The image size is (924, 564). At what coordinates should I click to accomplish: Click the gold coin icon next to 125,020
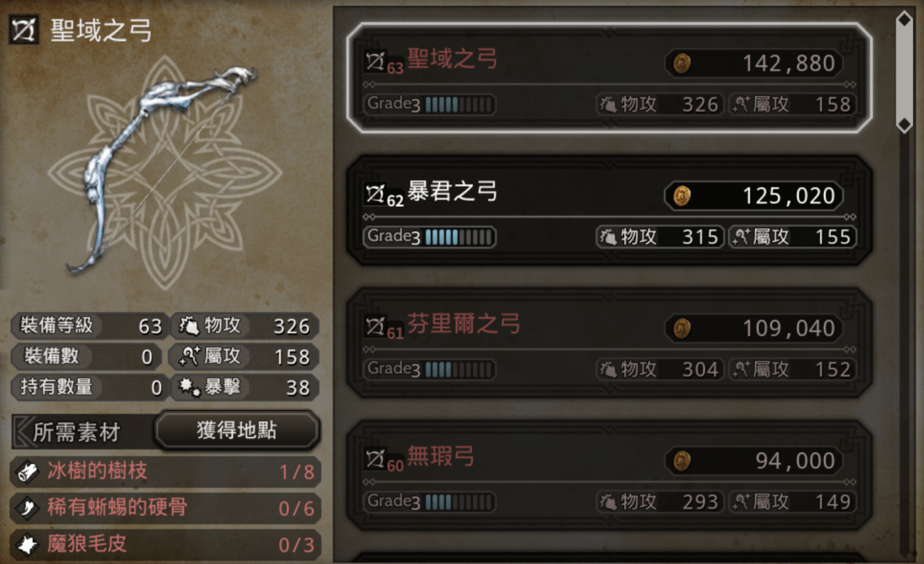[x=682, y=195]
